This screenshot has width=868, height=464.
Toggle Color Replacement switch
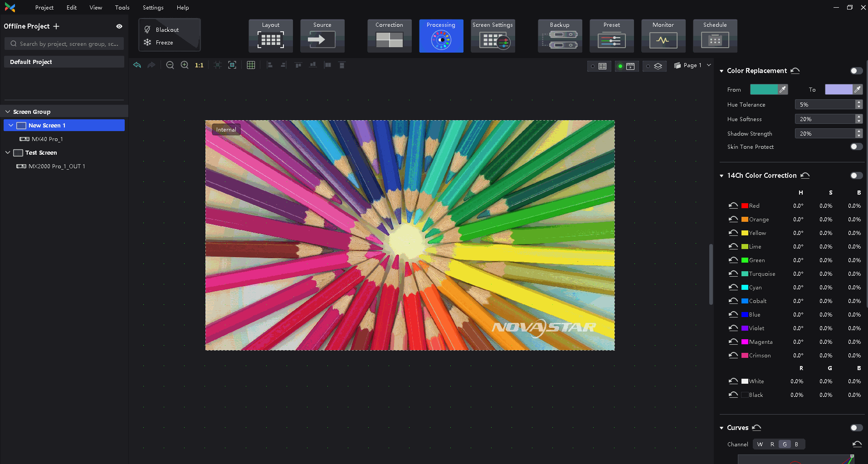(x=856, y=71)
